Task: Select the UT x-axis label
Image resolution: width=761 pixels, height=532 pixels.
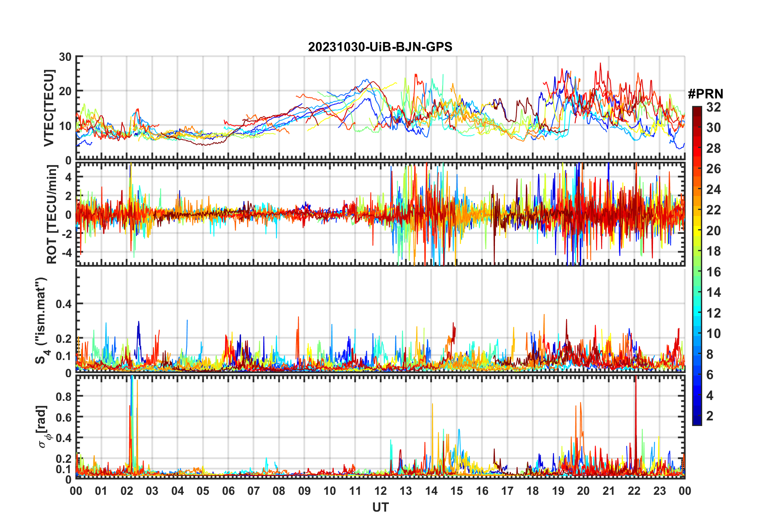Action: coord(380,507)
